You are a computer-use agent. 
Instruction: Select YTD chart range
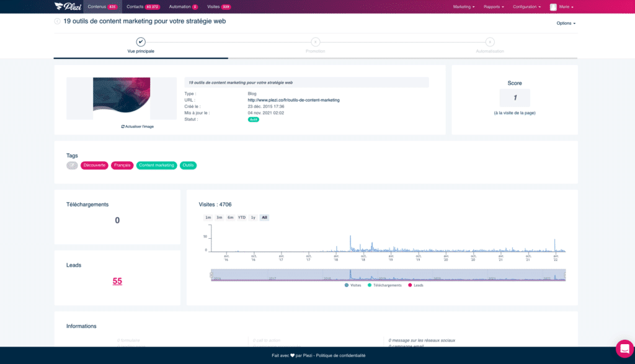coord(242,218)
